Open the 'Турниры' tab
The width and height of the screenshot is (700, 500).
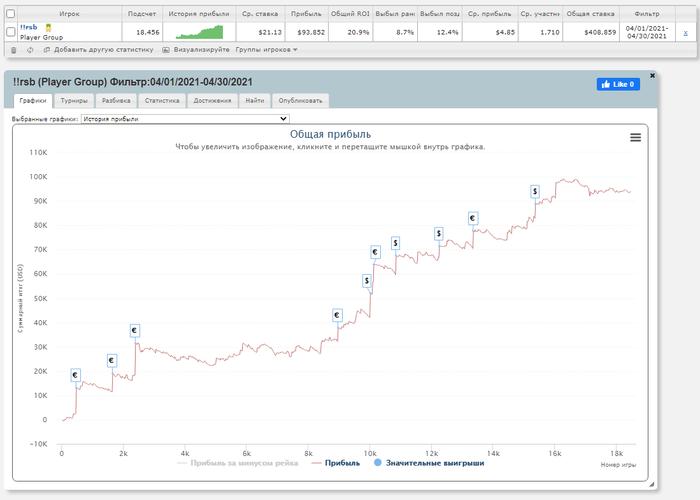pyautogui.click(x=74, y=100)
